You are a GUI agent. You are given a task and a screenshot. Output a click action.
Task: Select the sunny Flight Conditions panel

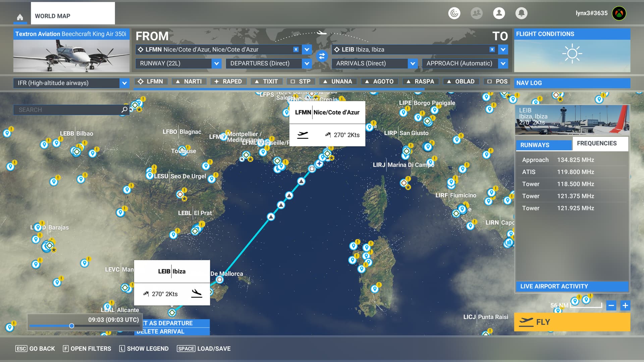click(572, 54)
